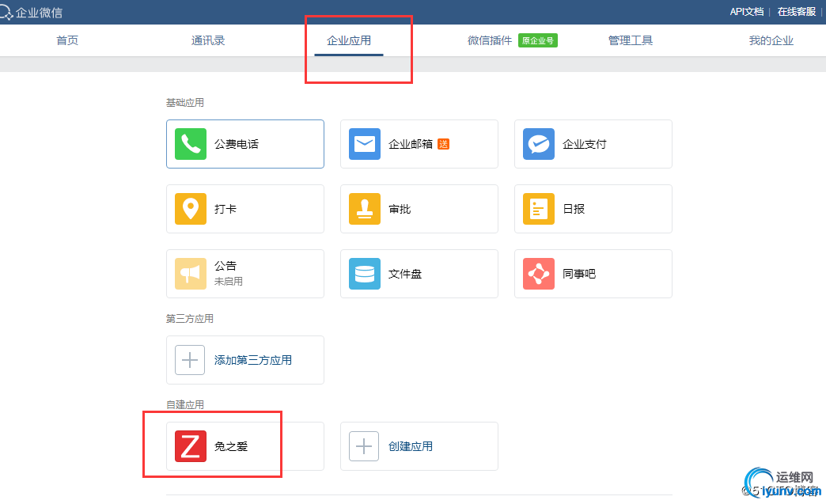Switch to the 首页 tab
826x504 pixels.
tap(67, 40)
